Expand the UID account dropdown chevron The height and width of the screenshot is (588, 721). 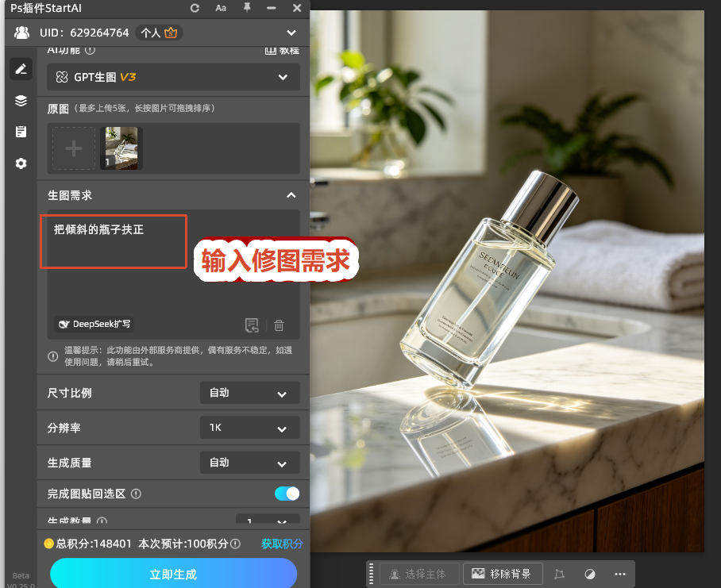click(291, 33)
